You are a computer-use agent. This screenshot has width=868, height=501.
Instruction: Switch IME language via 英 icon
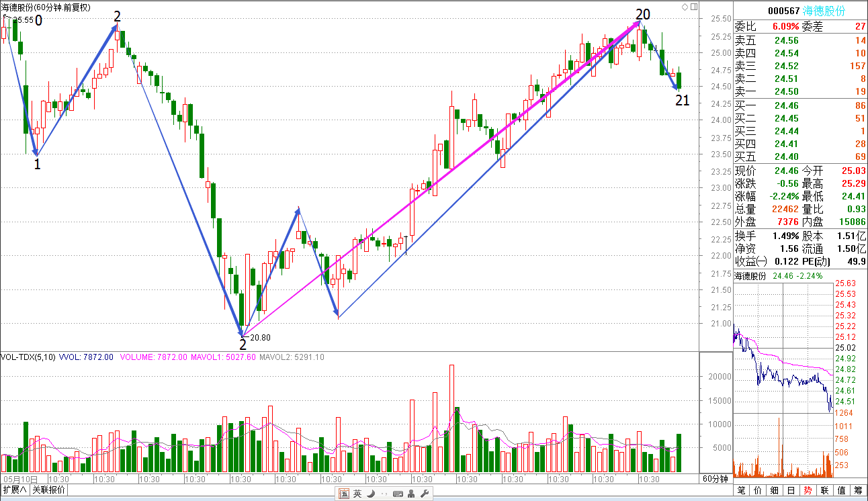tap(357, 494)
